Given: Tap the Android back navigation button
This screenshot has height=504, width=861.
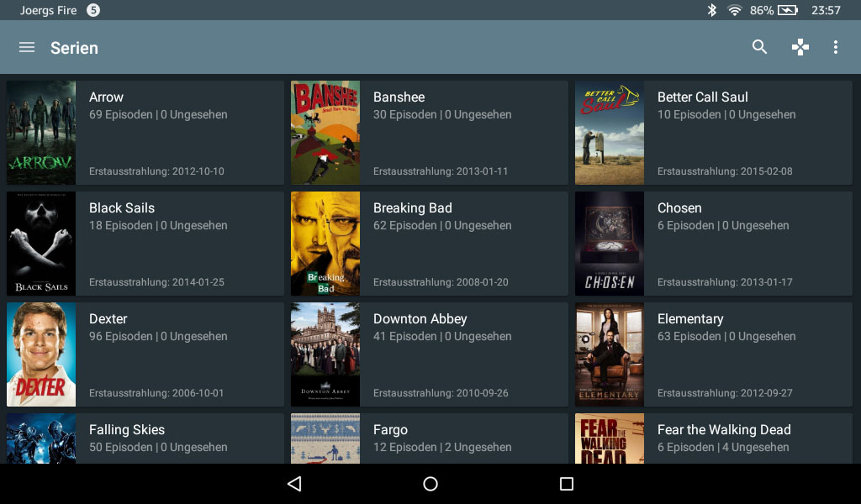Looking at the screenshot, I should coord(294,484).
